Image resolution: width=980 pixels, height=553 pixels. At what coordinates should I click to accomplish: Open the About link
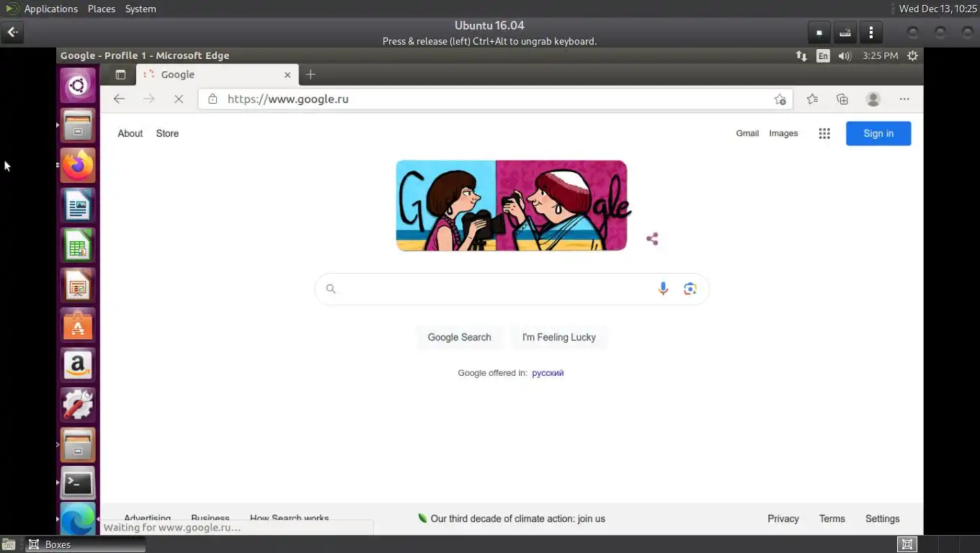click(x=130, y=133)
